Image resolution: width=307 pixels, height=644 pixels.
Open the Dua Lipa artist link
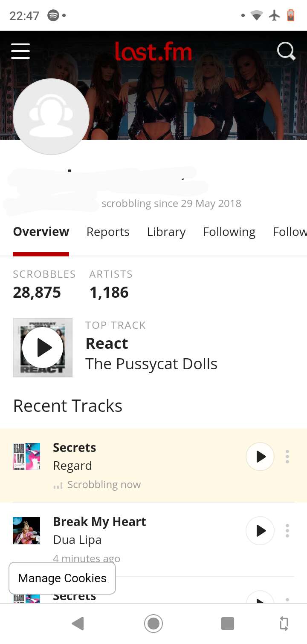click(77, 540)
